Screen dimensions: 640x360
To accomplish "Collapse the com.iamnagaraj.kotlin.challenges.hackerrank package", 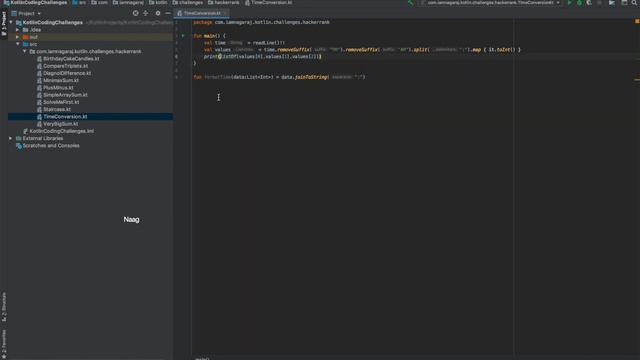I will click(24, 51).
